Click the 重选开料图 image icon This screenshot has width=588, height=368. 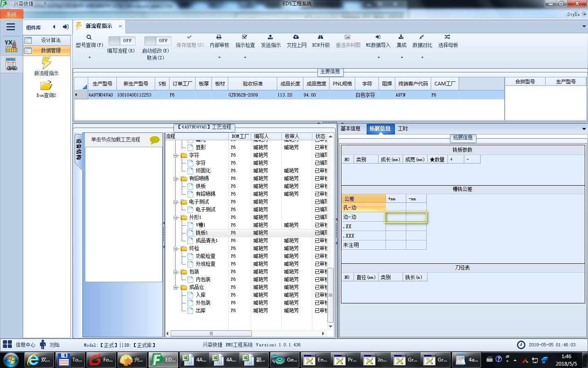[347, 37]
